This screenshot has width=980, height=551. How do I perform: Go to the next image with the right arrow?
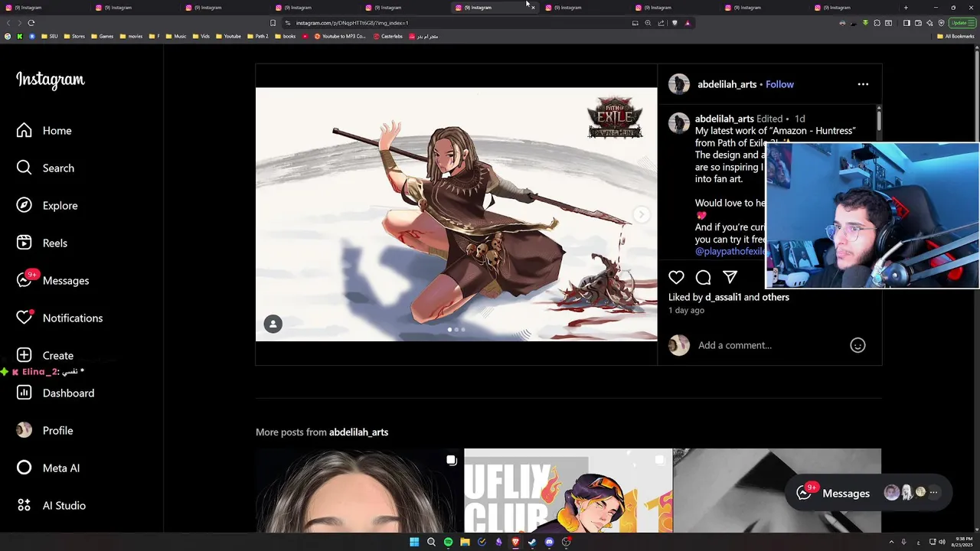coord(642,215)
